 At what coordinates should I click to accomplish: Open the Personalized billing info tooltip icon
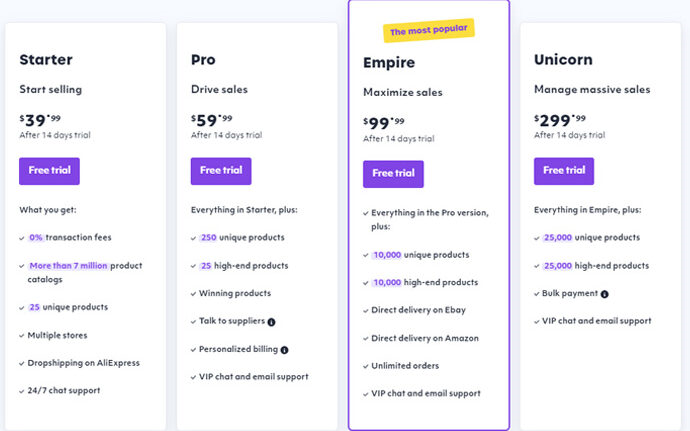click(285, 349)
